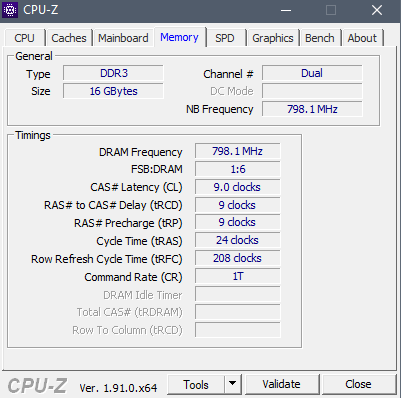Click the CPU-Z title text in title bar
The width and height of the screenshot is (401, 398).
tap(41, 10)
